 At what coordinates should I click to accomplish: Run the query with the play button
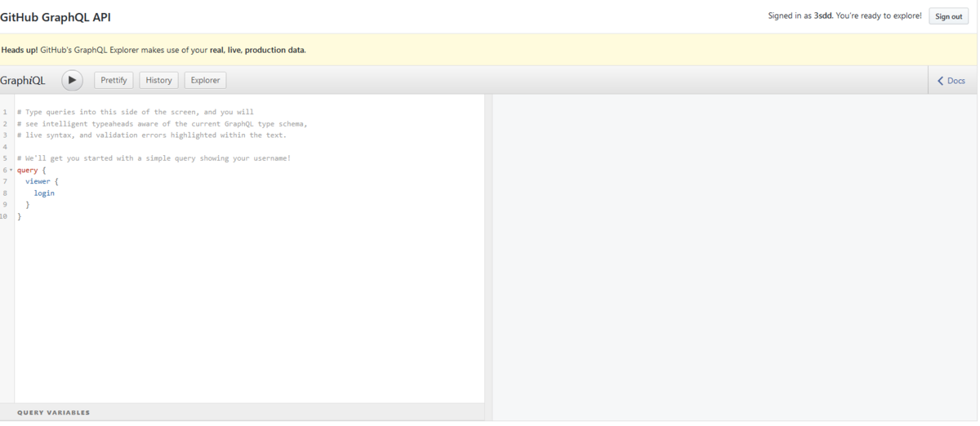tap(73, 80)
